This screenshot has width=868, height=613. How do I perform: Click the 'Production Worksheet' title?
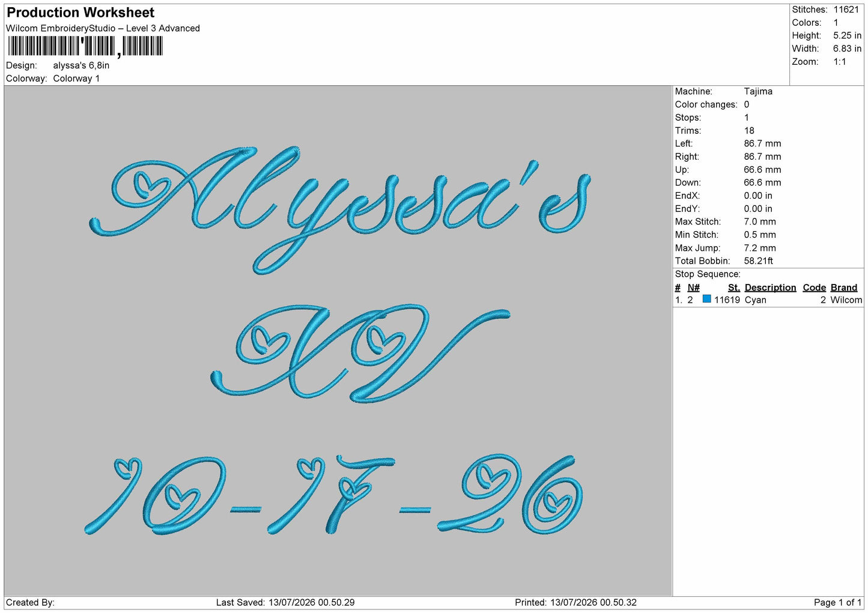(80, 13)
